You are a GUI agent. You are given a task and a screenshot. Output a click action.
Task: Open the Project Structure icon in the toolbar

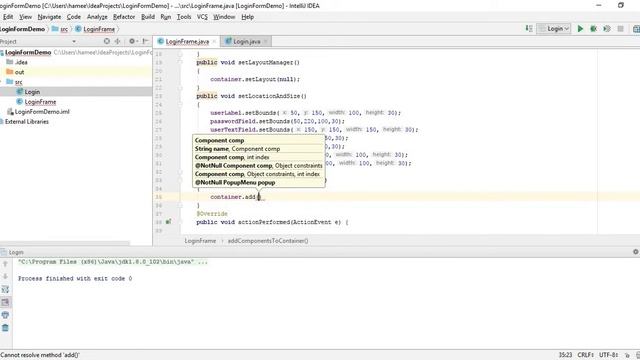click(x=636, y=29)
